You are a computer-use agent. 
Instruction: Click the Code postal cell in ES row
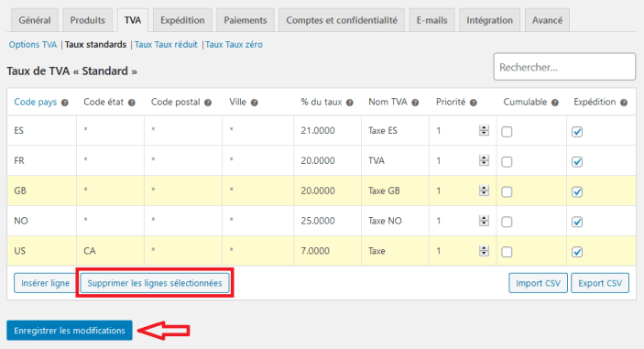[183, 131]
